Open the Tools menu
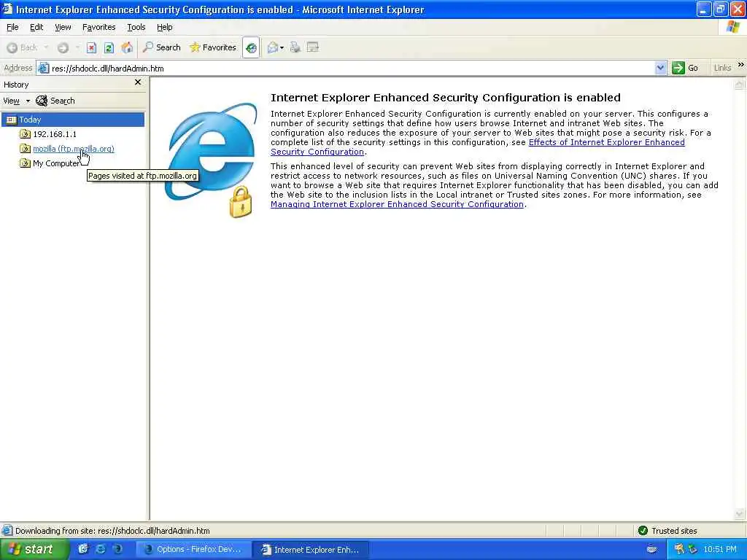The height and width of the screenshot is (560, 747). [136, 27]
